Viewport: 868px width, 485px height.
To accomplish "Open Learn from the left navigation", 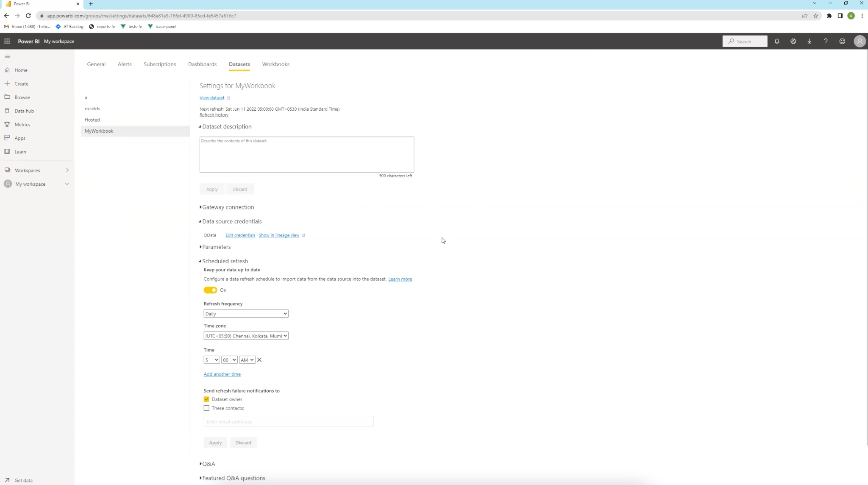I will [20, 151].
